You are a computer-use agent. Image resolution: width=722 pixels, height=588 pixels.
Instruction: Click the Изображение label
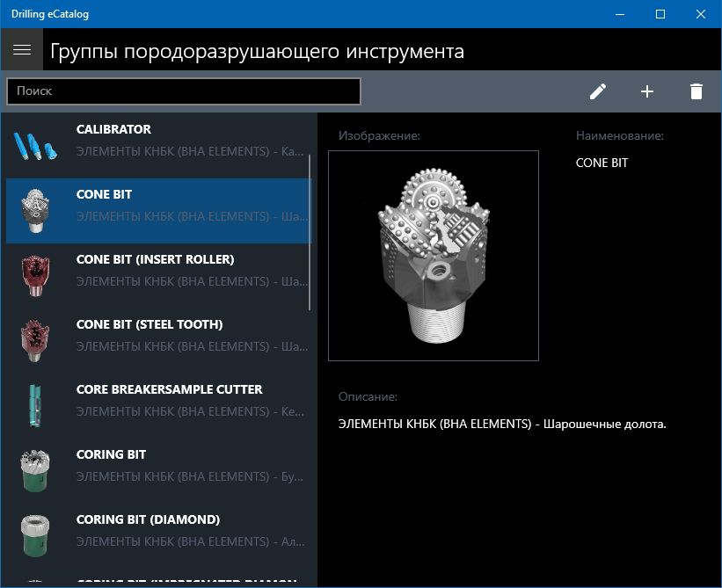coord(379,135)
